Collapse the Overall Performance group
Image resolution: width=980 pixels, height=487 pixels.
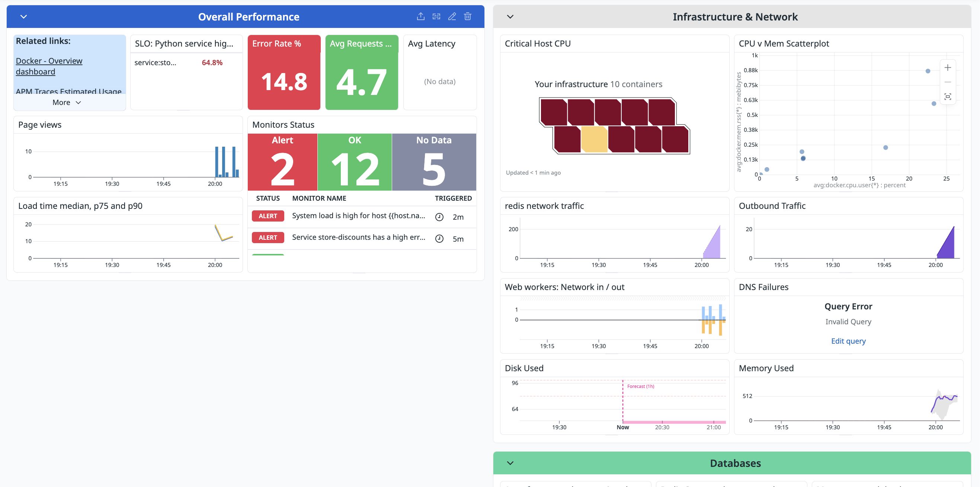pyautogui.click(x=23, y=17)
